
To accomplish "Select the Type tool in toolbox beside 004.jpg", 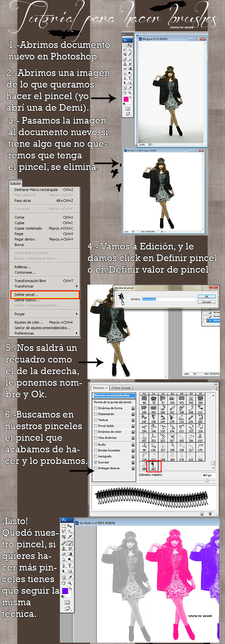I will tap(130, 78).
